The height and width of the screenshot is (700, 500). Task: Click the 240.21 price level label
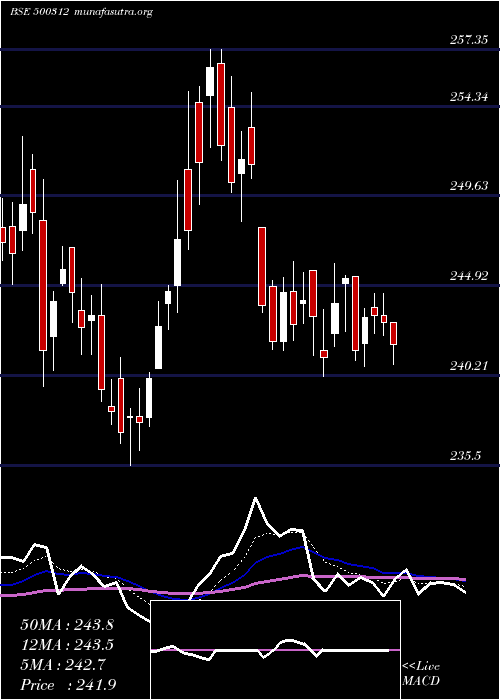pyautogui.click(x=468, y=366)
